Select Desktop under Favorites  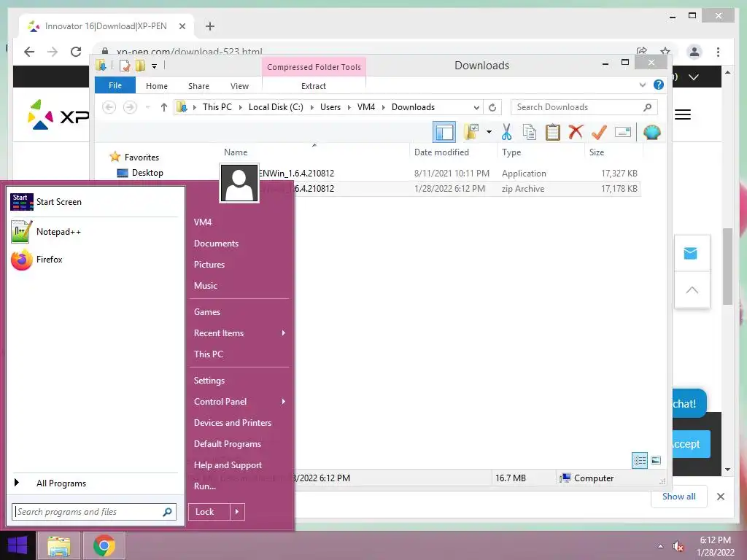[147, 173]
